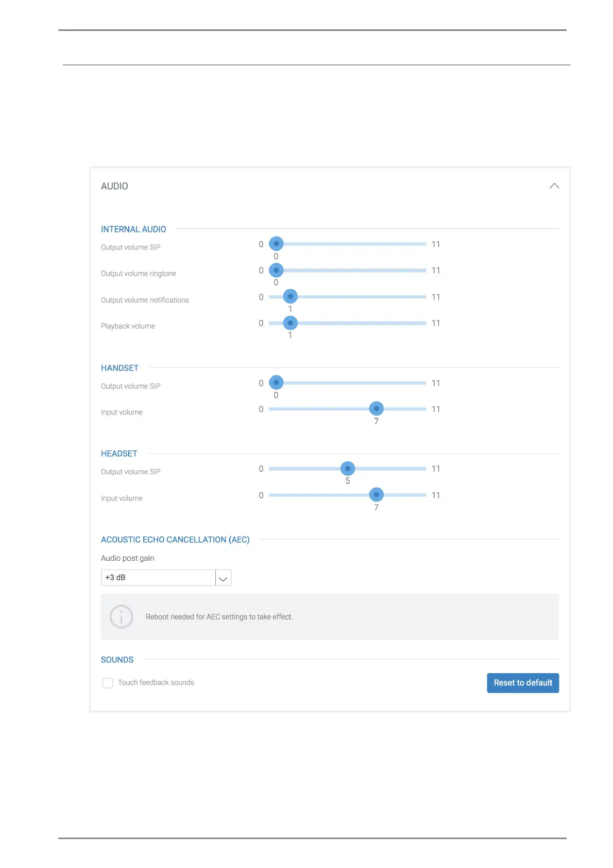
Task: Click Headset Output volume SIP slider handle
Action: [x=348, y=469]
